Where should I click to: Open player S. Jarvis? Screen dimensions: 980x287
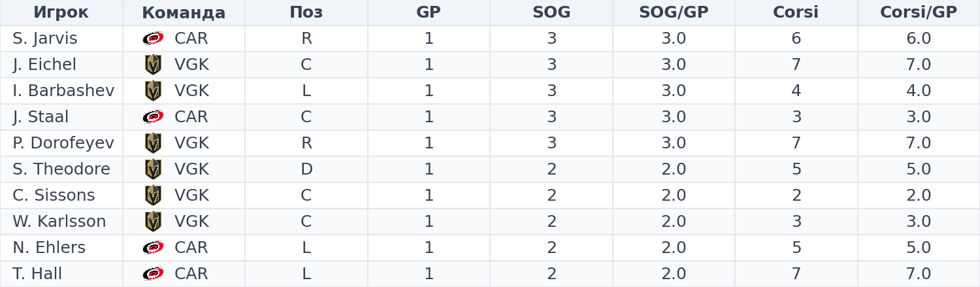tap(45, 39)
